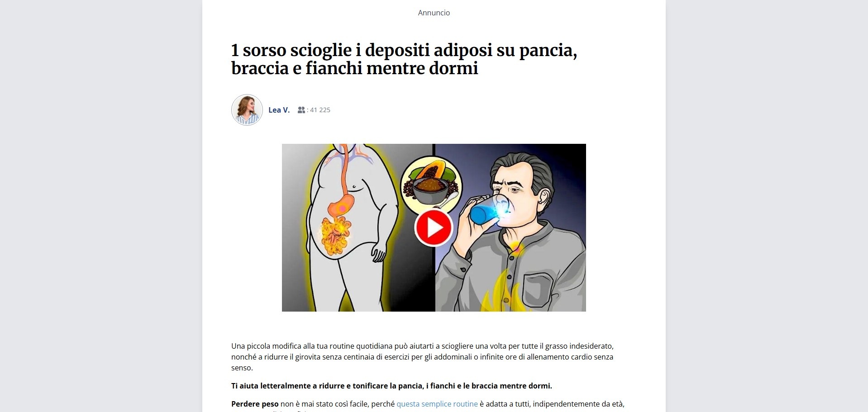Click the 'Annuncio' label at top
Viewport: 868px width, 412px height.
(434, 13)
